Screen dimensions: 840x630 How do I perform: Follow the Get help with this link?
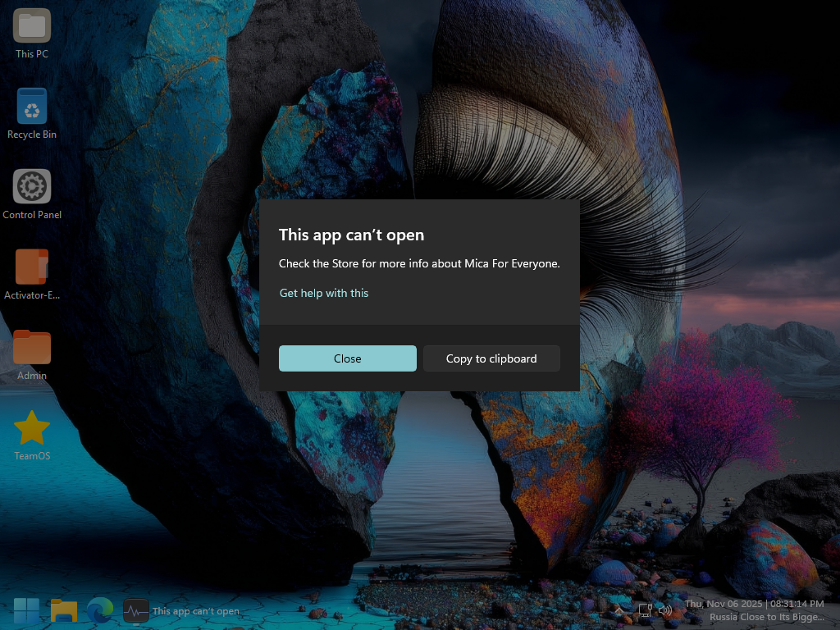click(x=323, y=293)
